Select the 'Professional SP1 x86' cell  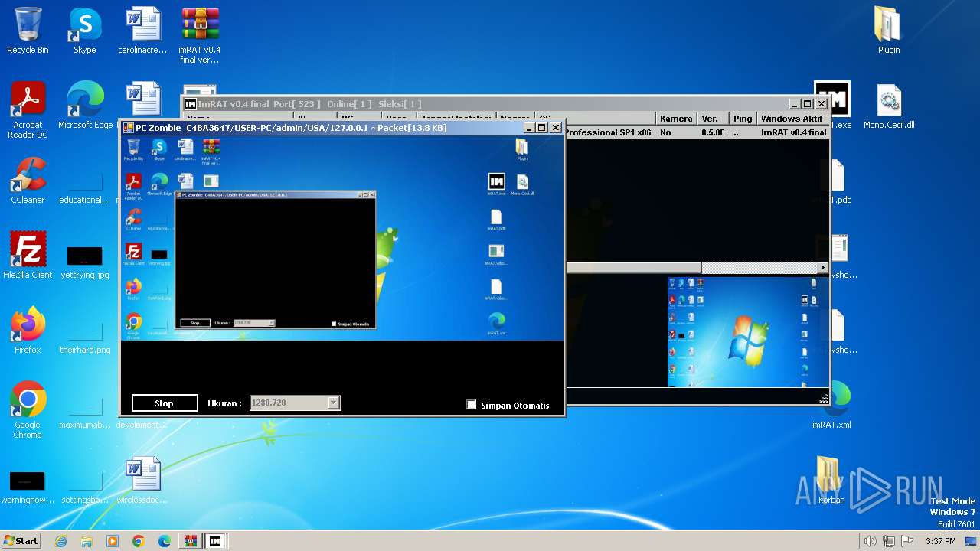[x=608, y=132]
